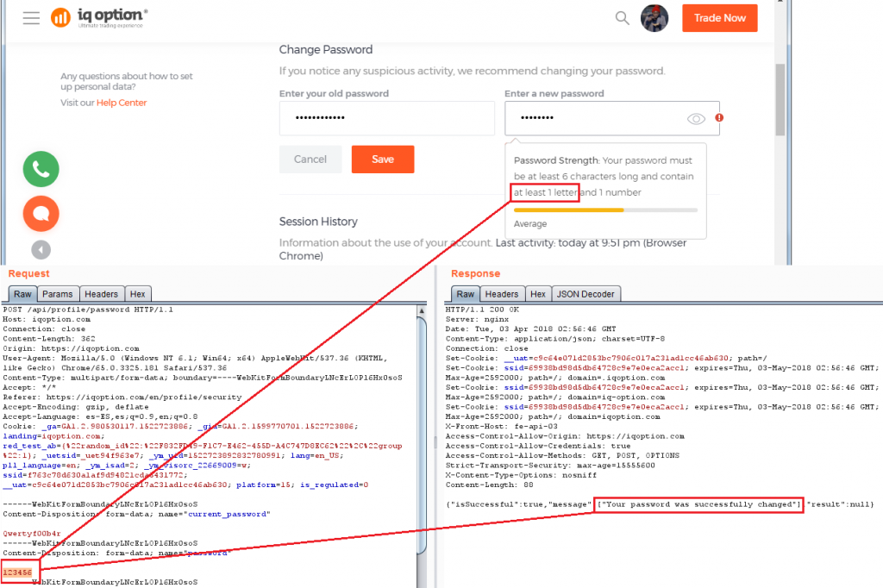Save the new password
Viewport: 883px width, 588px height.
(383, 160)
